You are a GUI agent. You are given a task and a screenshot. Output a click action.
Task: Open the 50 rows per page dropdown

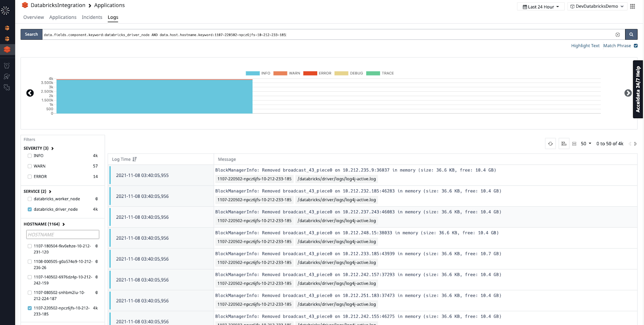586,144
